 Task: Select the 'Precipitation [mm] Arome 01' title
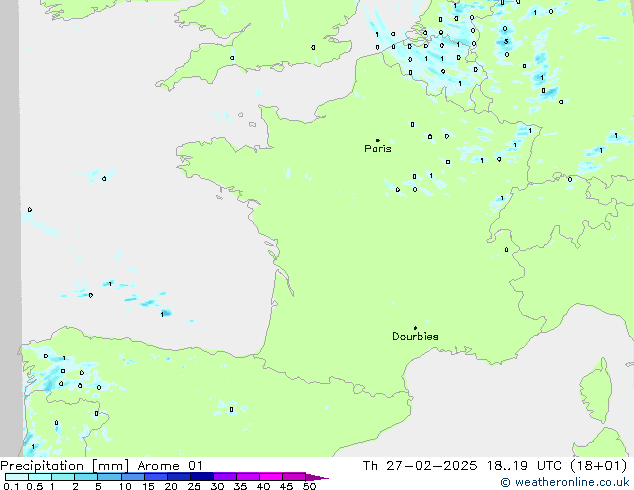pos(101,466)
